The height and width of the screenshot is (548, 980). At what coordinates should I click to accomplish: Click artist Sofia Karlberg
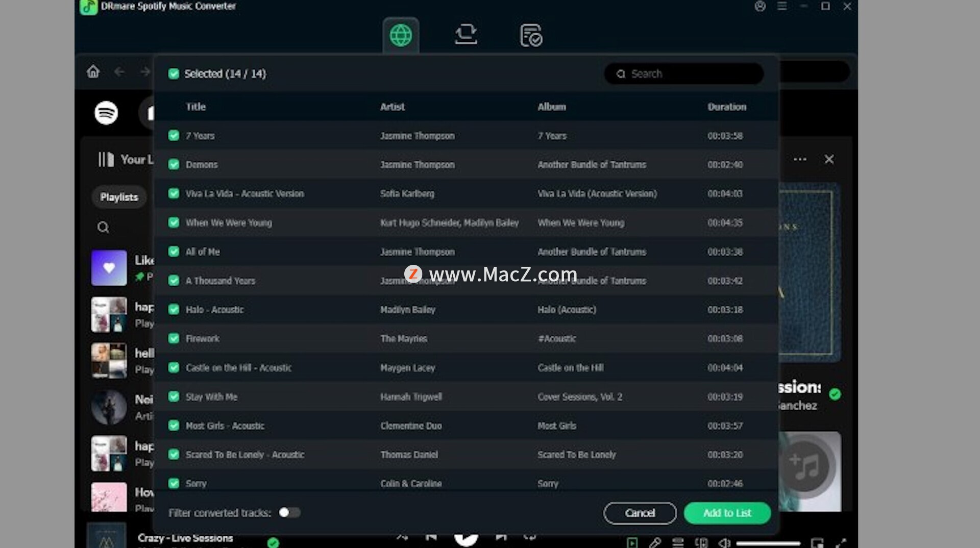coord(407,193)
